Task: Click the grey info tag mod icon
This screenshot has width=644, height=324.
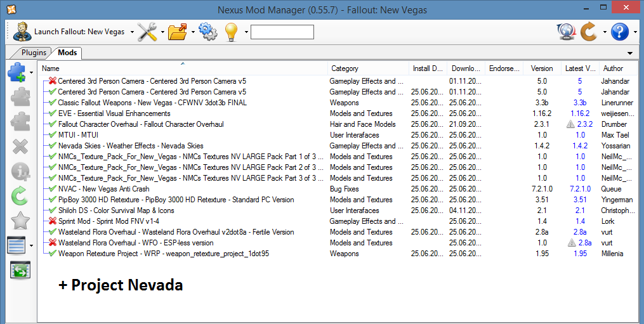Action: (20, 171)
